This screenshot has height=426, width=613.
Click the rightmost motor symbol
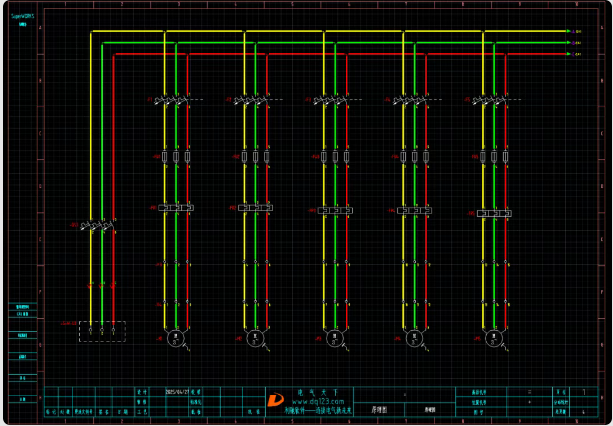coord(494,337)
